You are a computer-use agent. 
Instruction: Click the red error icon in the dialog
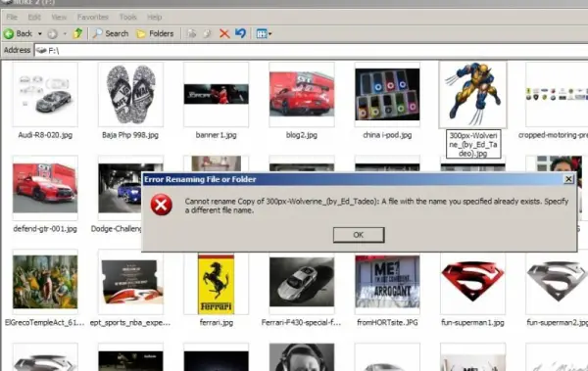point(162,205)
